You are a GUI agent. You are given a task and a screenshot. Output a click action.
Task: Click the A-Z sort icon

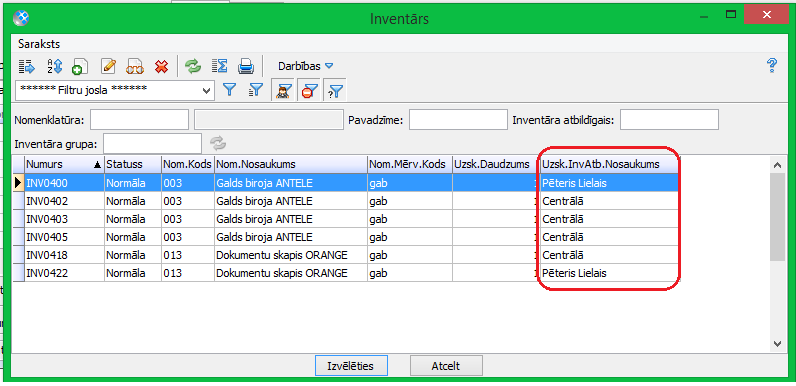[x=54, y=66]
